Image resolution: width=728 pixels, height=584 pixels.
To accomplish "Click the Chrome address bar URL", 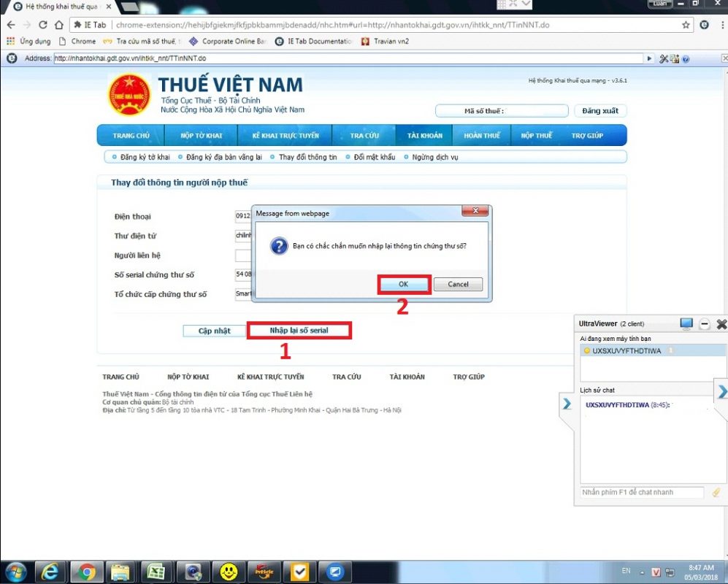I will [x=332, y=25].
